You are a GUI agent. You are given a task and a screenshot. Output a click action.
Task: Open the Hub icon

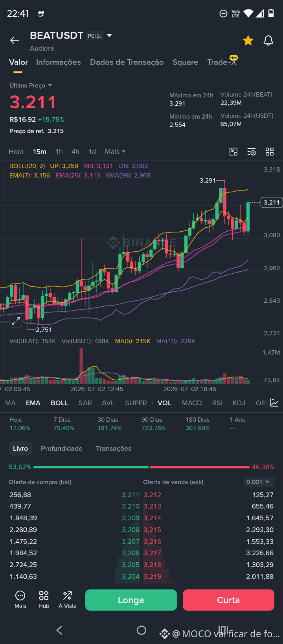(44, 600)
